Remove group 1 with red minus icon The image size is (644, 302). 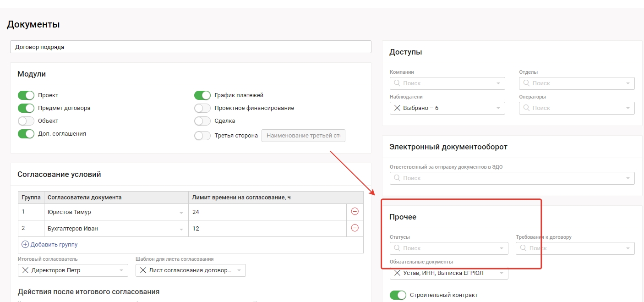pyautogui.click(x=355, y=212)
